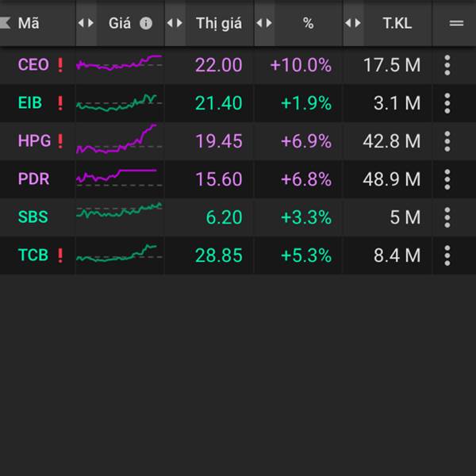Click the +10.0% change value
Viewport: 476px width, 476px height.
click(x=301, y=65)
